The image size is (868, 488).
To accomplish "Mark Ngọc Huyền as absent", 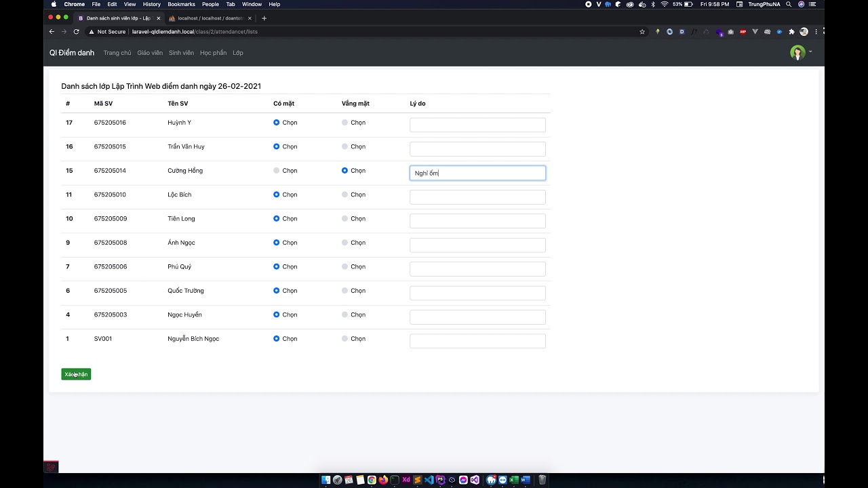I will [x=344, y=314].
